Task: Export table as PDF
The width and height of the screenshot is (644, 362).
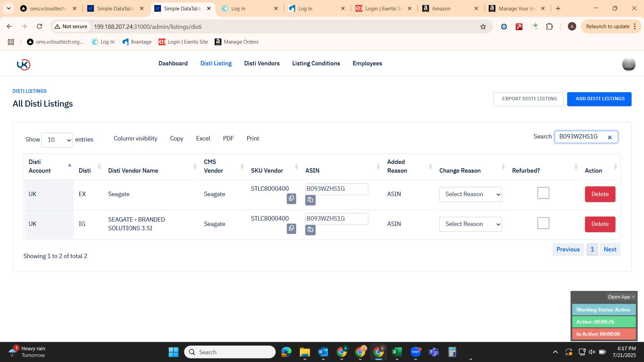Action: coord(228,138)
